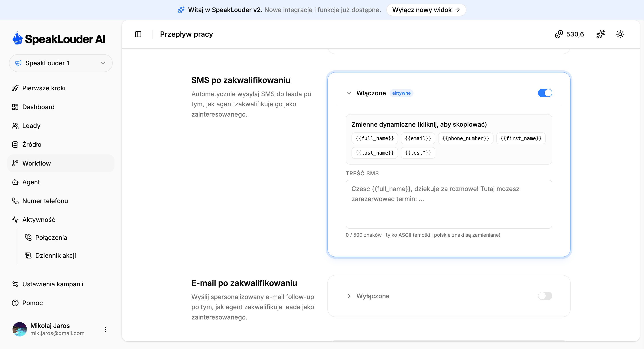Viewport: 644px width, 349px height.
Task: Click the sparkles icon in the header
Action: pos(600,34)
